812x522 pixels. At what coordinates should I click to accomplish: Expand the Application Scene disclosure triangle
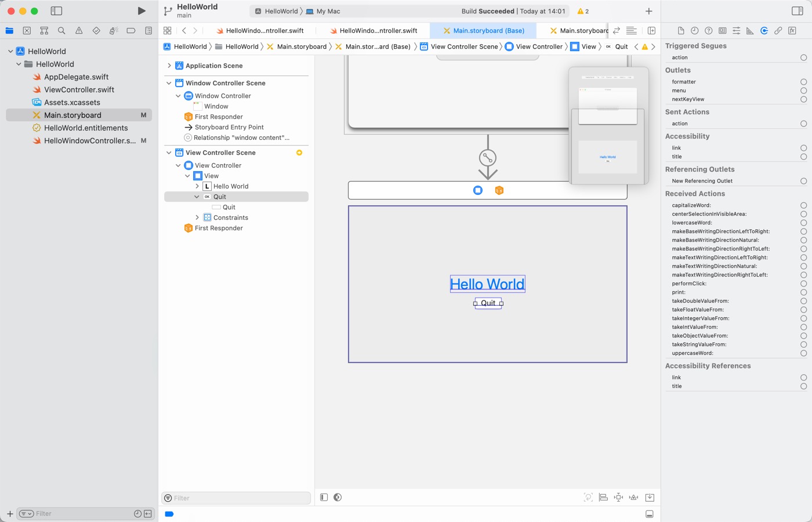click(x=169, y=66)
